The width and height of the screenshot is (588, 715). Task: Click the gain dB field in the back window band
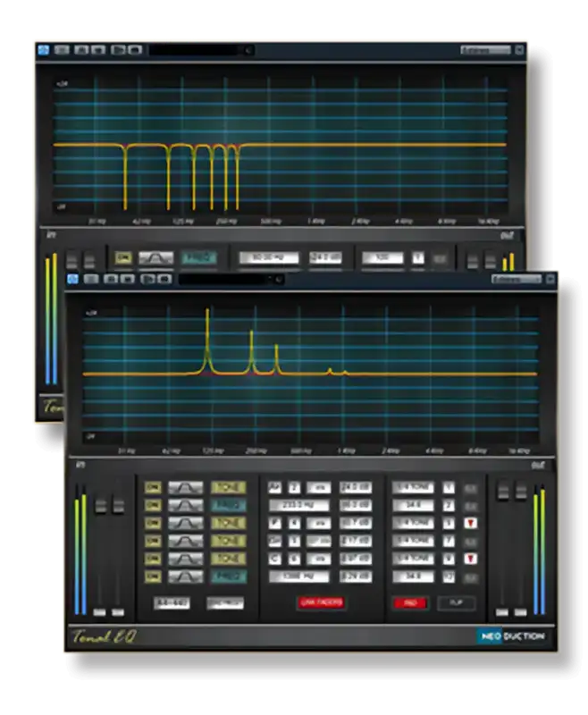pyautogui.click(x=325, y=258)
